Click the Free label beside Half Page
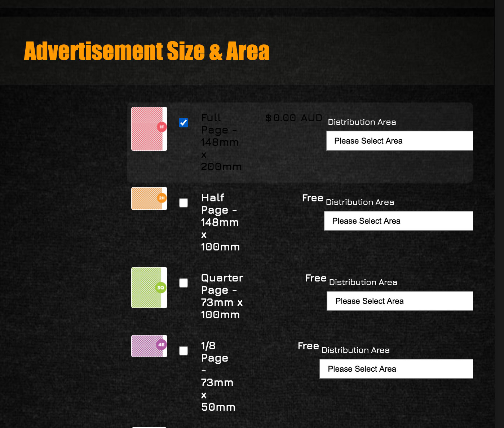504x428 pixels. 312,198
